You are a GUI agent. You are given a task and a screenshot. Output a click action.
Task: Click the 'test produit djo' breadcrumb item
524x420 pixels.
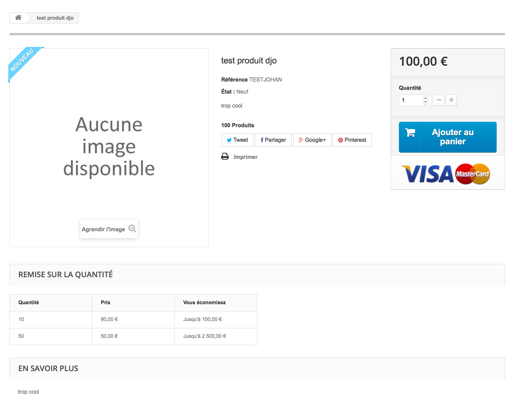click(55, 18)
